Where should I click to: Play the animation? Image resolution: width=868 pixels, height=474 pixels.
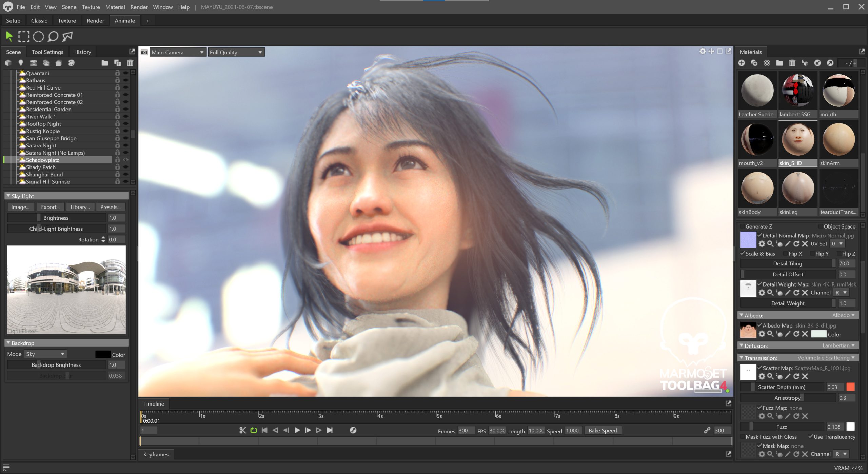click(x=297, y=430)
